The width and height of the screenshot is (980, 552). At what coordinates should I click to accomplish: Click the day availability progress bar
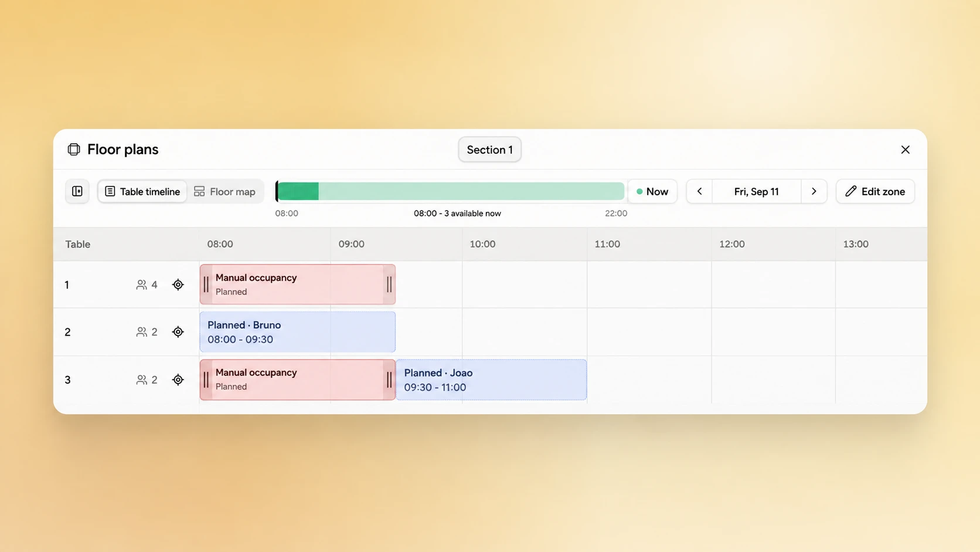point(450,191)
